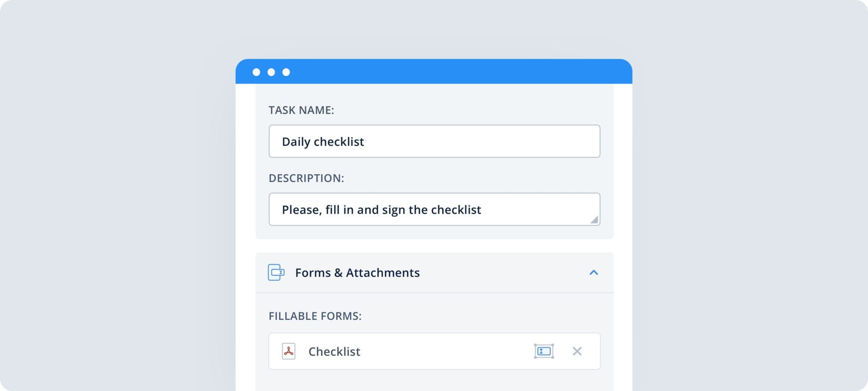The height and width of the screenshot is (391, 868).
Task: Click the Forms & Attachments header to toggle it
Action: point(357,273)
